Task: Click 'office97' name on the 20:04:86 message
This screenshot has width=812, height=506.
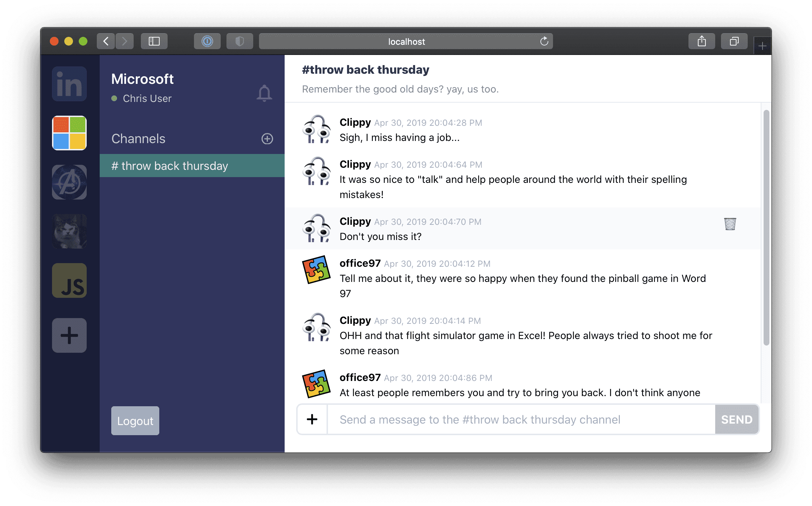Action: tap(360, 377)
